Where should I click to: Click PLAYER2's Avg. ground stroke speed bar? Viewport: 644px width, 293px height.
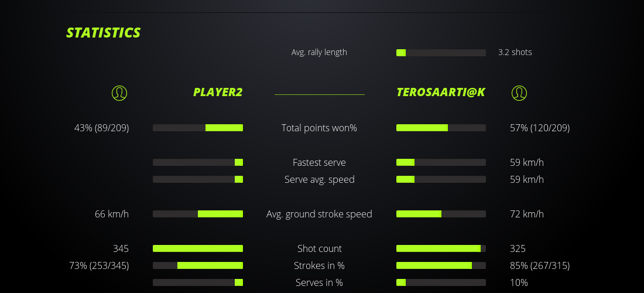[x=198, y=214]
